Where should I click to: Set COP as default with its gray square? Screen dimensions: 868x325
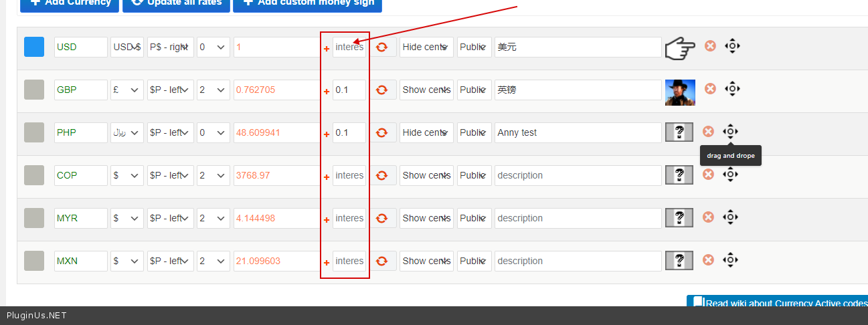[34, 175]
